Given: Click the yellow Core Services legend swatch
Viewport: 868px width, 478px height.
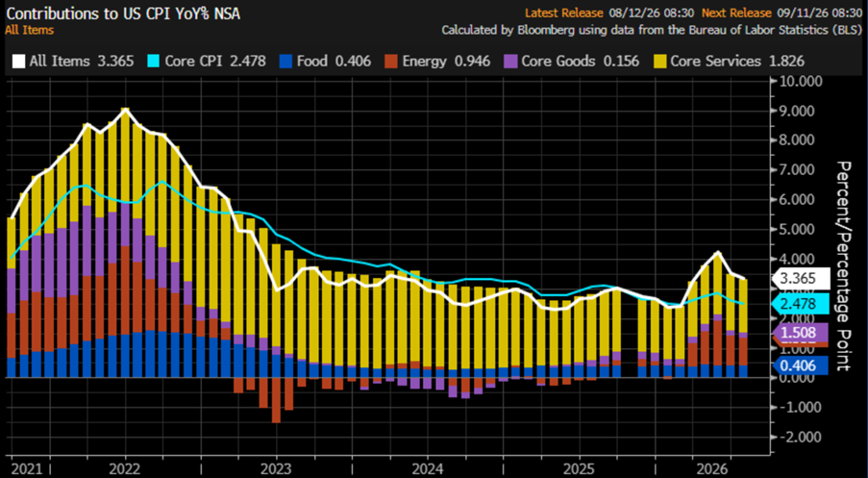Looking at the screenshot, I should click(x=659, y=61).
